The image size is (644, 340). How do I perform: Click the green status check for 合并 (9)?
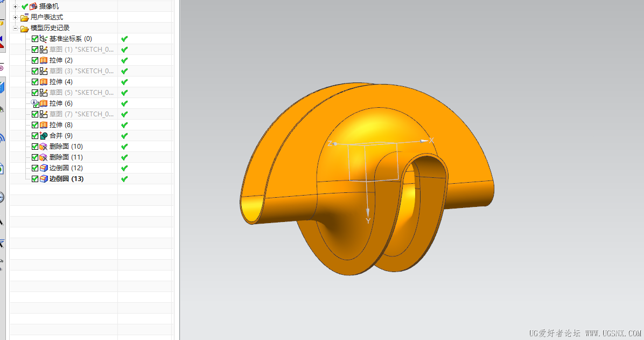point(124,136)
